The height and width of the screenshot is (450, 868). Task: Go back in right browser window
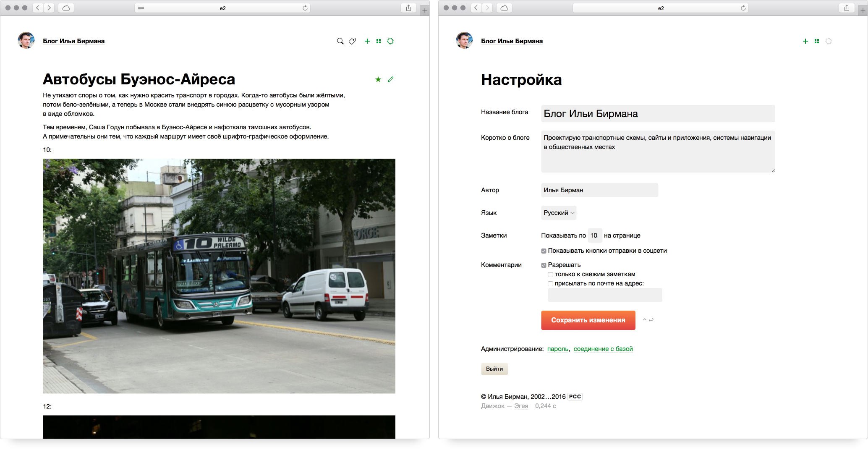[476, 8]
